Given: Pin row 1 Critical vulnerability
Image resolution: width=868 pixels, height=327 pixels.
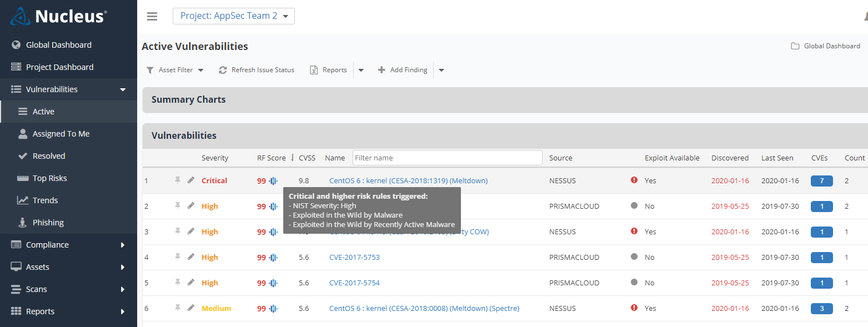Looking at the screenshot, I should (178, 180).
